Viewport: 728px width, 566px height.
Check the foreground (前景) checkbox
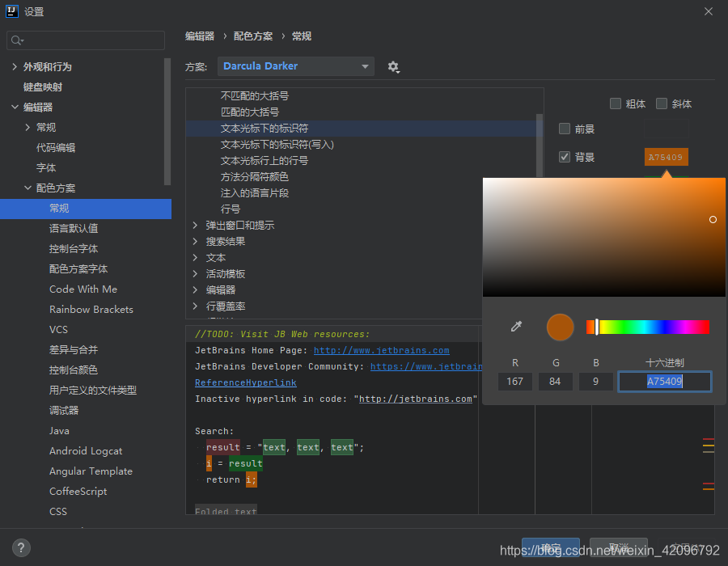pyautogui.click(x=565, y=129)
